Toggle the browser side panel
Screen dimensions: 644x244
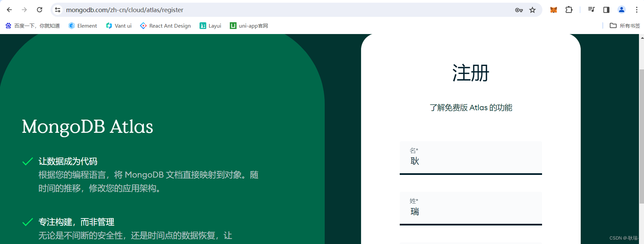pos(606,10)
